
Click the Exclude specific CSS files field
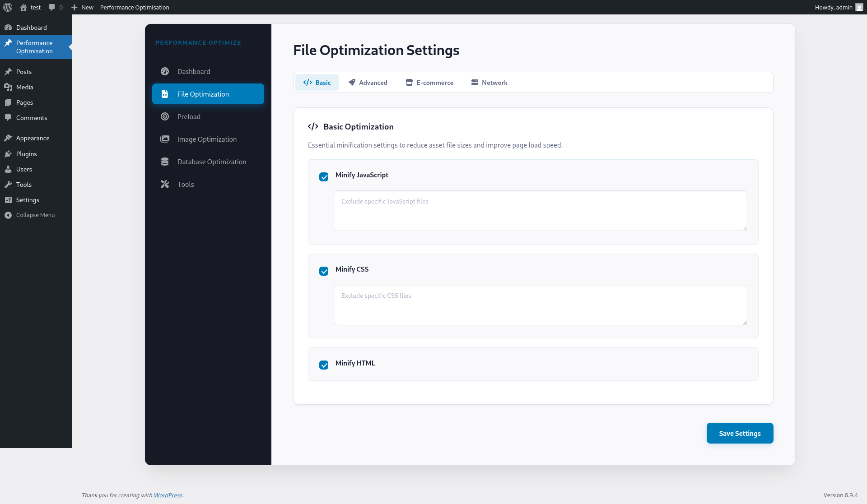(x=540, y=305)
